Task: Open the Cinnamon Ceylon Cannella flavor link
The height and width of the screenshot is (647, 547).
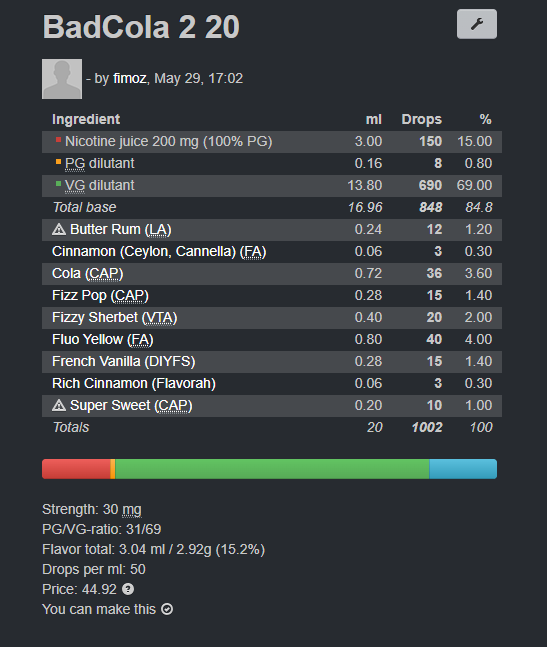Action: pyautogui.click(x=159, y=252)
